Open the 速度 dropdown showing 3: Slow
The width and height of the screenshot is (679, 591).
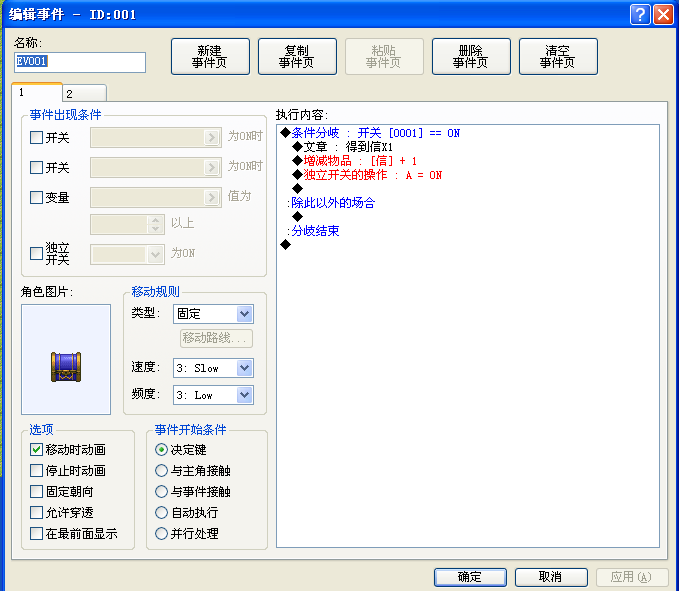pos(213,368)
